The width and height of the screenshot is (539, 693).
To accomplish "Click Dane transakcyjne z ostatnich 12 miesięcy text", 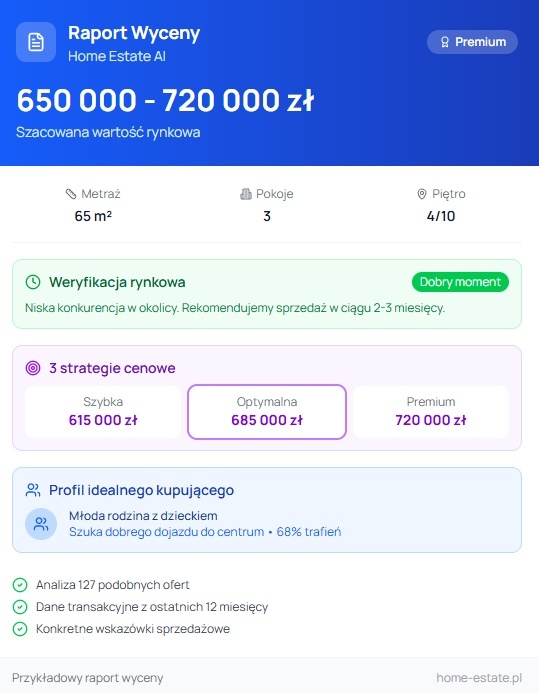I will click(152, 607).
